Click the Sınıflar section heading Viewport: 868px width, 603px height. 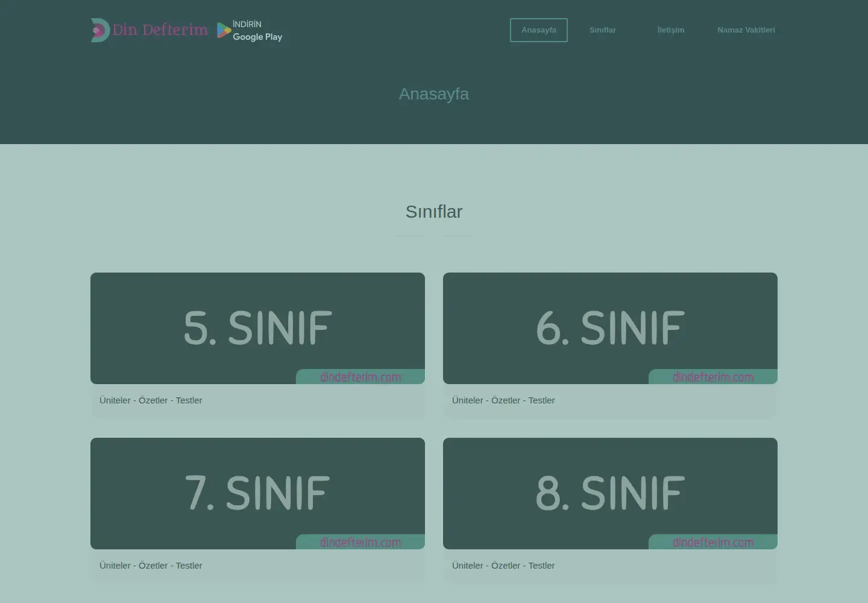(434, 212)
